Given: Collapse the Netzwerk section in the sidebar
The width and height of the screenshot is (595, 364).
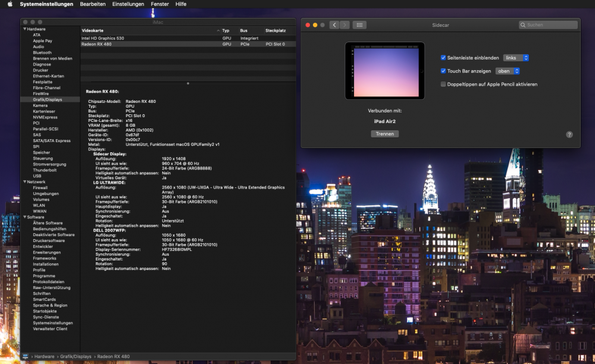Looking at the screenshot, I should click(24, 181).
